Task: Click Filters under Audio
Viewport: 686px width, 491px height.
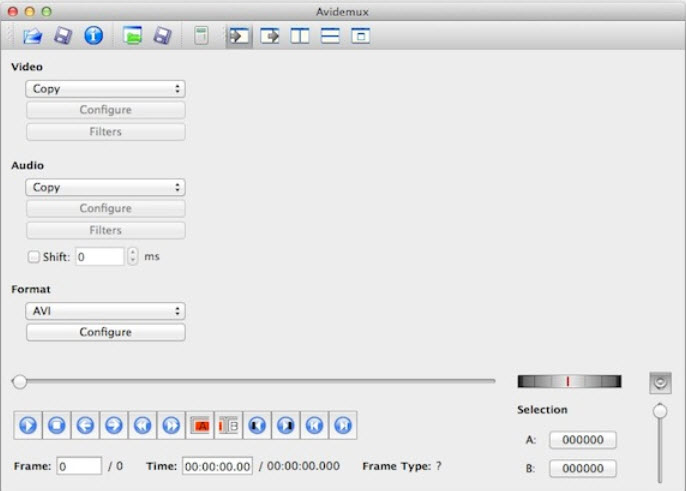Action: 105,230
